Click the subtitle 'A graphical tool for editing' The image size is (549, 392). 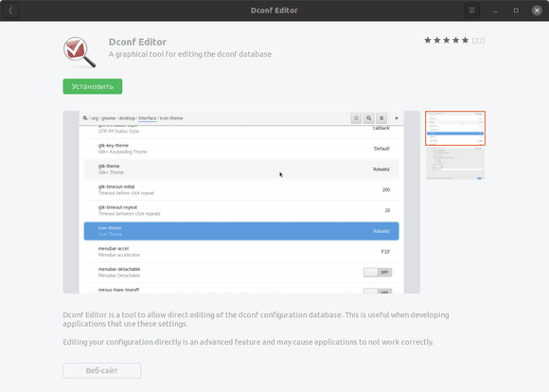coord(190,54)
